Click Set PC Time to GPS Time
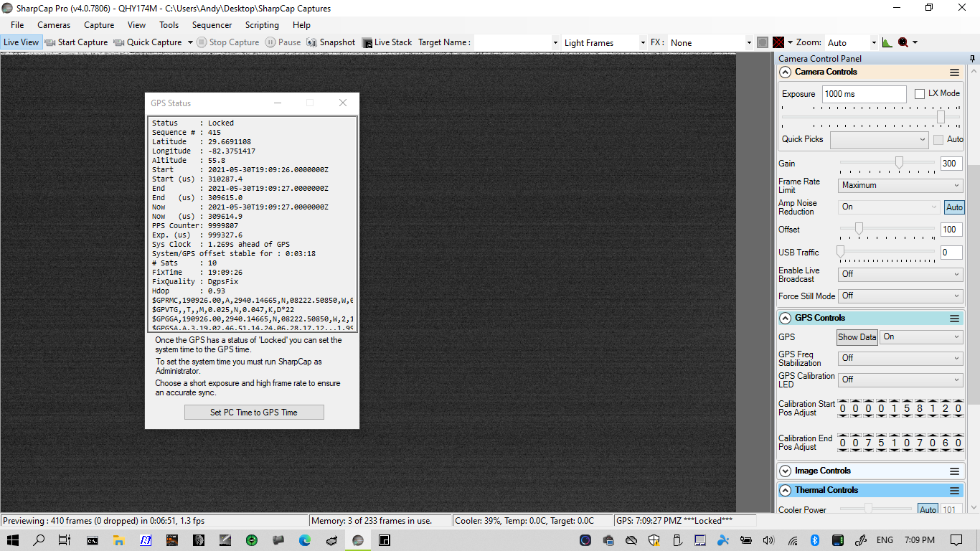980x551 pixels. coord(254,413)
